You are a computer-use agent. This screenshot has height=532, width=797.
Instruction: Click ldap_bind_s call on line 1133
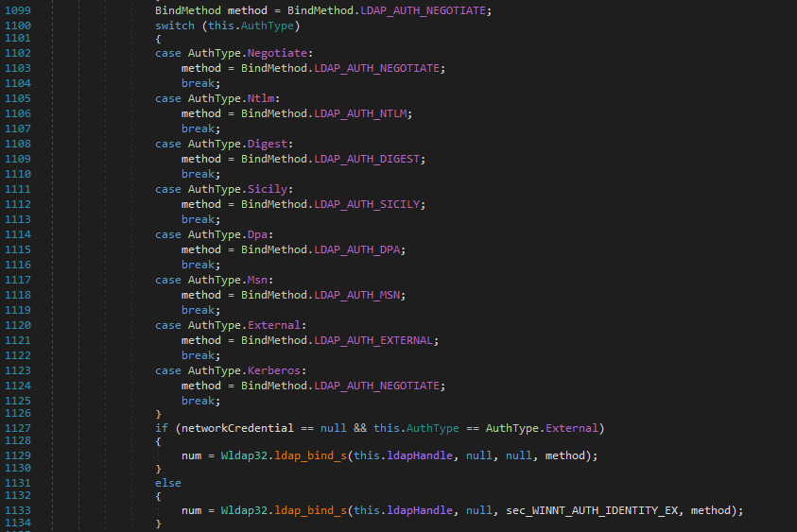(x=310, y=510)
